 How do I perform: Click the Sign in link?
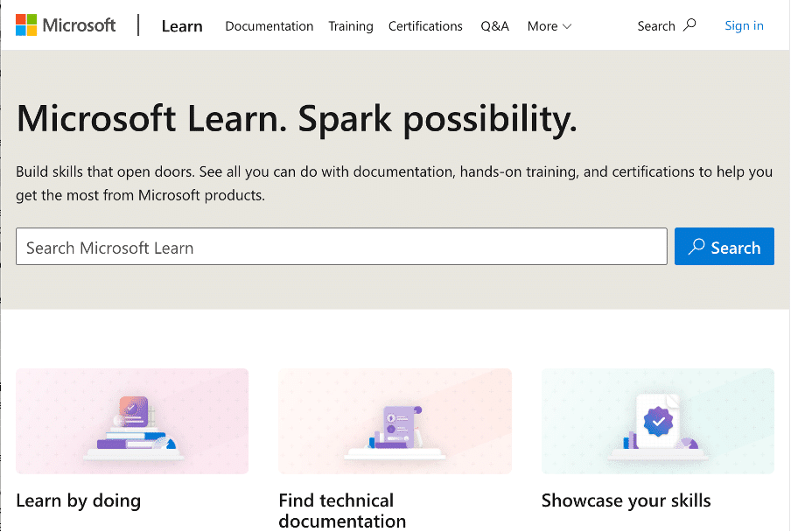click(x=744, y=25)
